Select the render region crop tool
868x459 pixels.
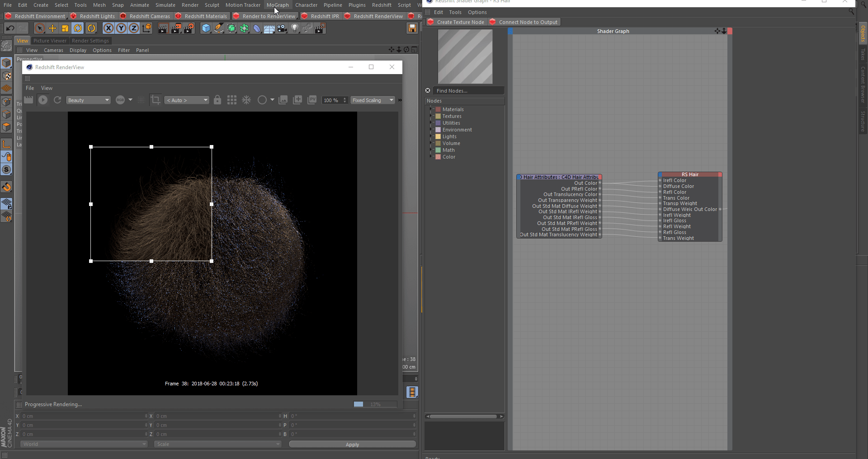156,100
